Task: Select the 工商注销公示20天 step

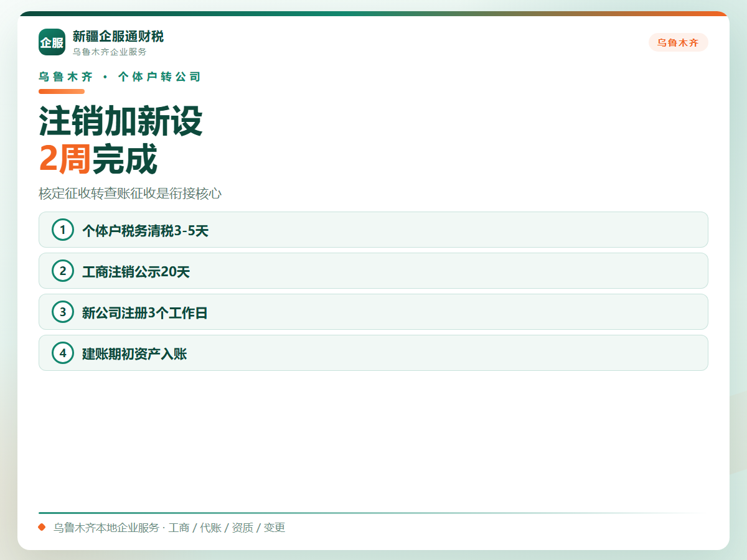Action: 374,271
